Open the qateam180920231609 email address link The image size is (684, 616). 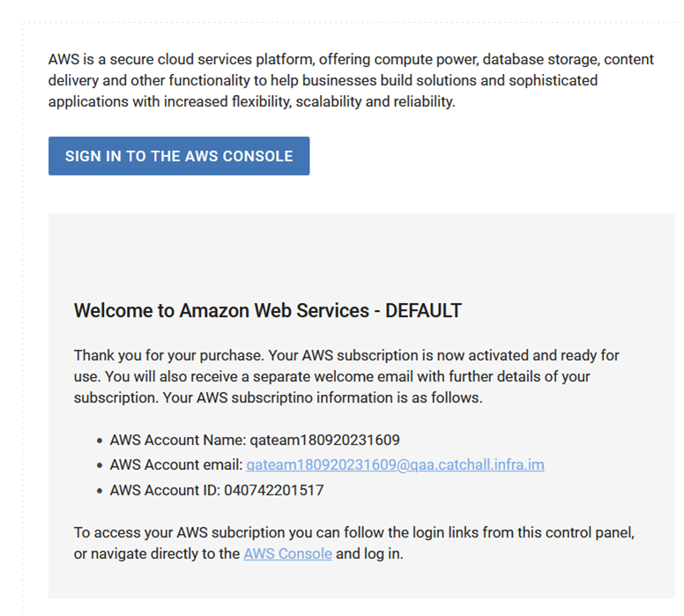[395, 464]
